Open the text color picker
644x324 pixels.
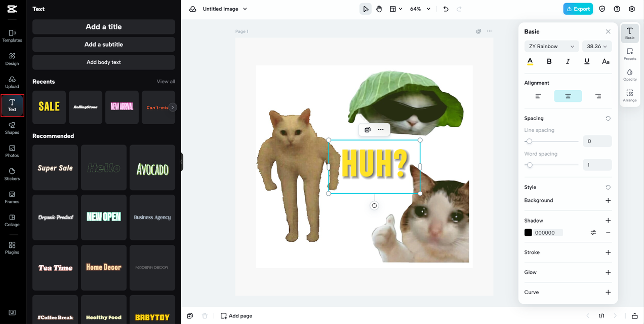point(530,61)
